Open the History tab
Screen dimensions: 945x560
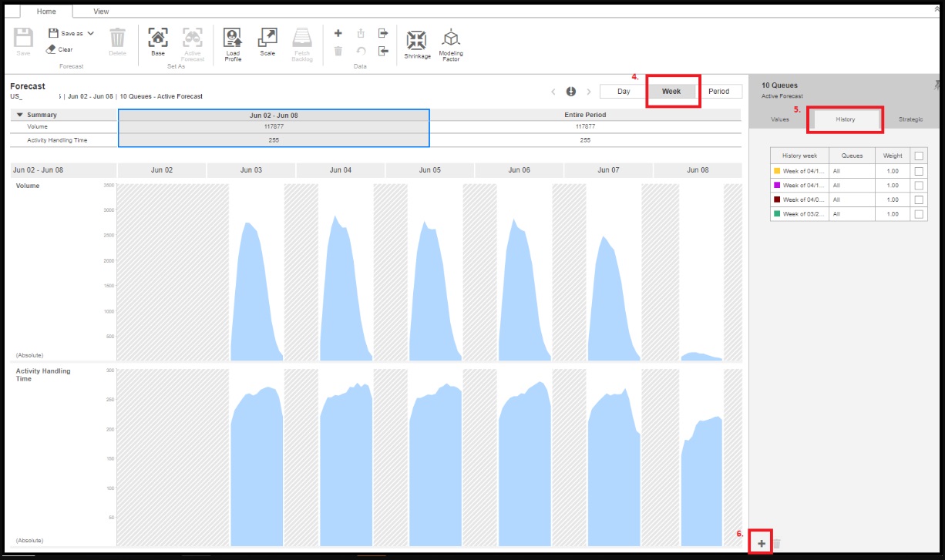click(x=846, y=119)
